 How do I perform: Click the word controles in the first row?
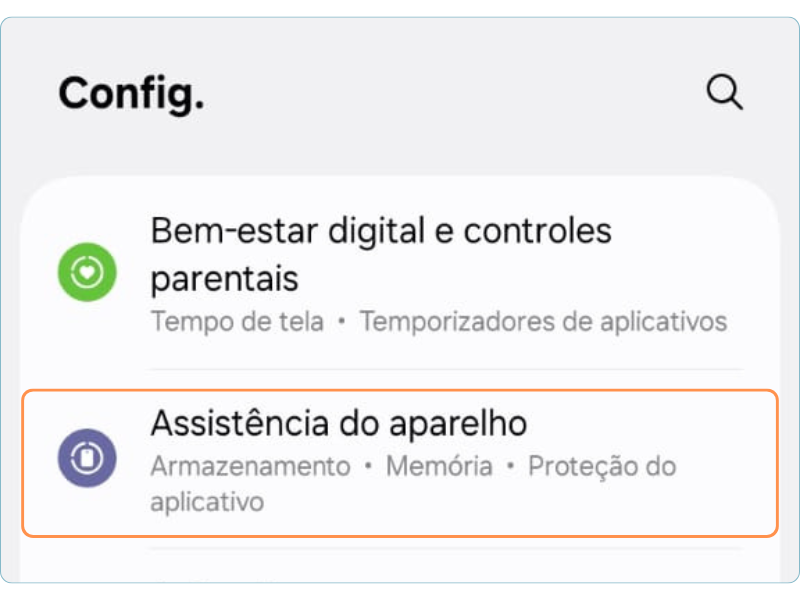(542, 231)
